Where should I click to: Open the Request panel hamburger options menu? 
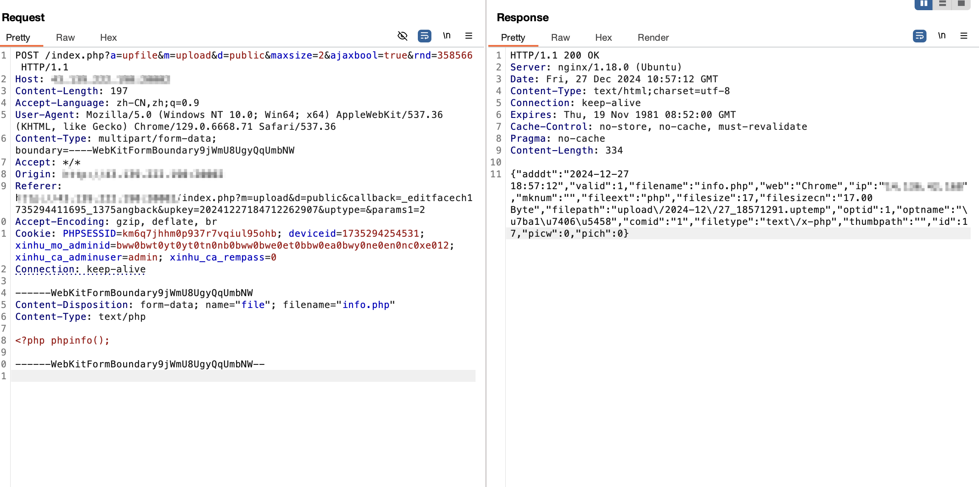tap(469, 36)
